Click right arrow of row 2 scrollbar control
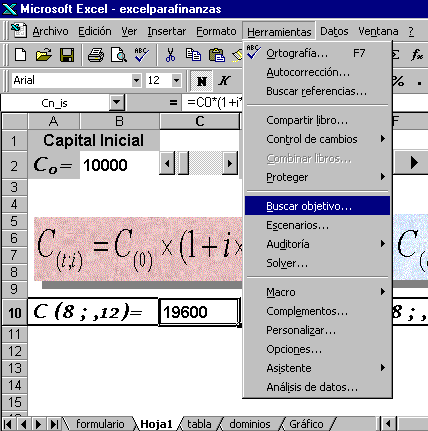Image resolution: width=428 pixels, height=431 pixels. pyautogui.click(x=230, y=163)
